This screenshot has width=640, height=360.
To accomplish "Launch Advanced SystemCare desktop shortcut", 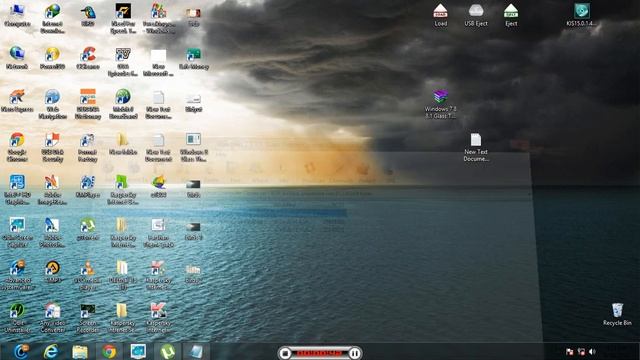I will click(17, 276).
